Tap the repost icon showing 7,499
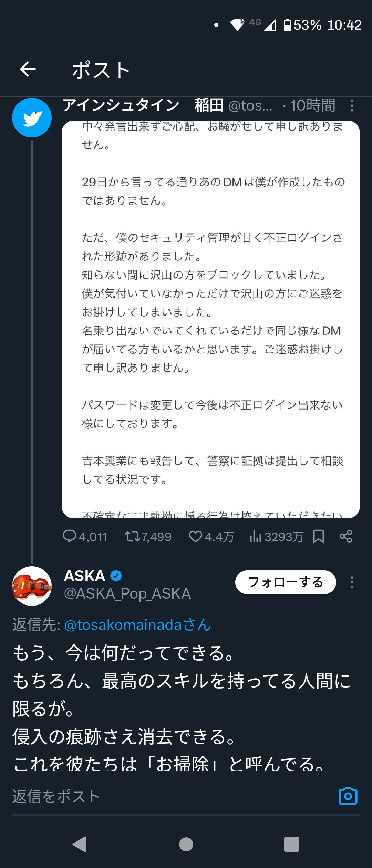The width and height of the screenshot is (372, 868). [x=132, y=536]
